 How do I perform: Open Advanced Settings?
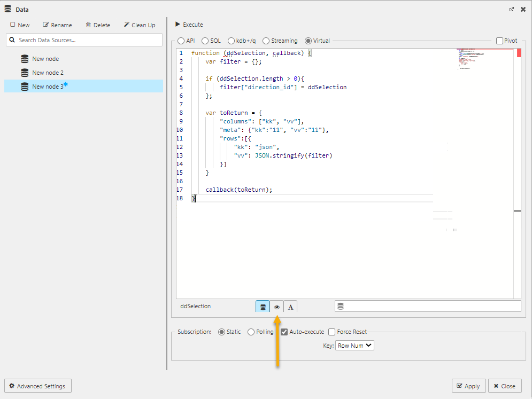37,386
